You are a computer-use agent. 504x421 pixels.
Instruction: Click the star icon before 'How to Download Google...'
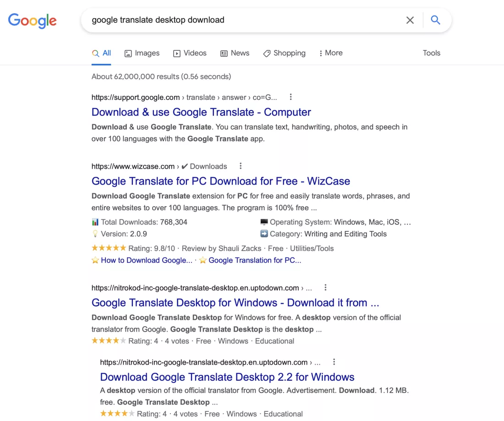(95, 260)
